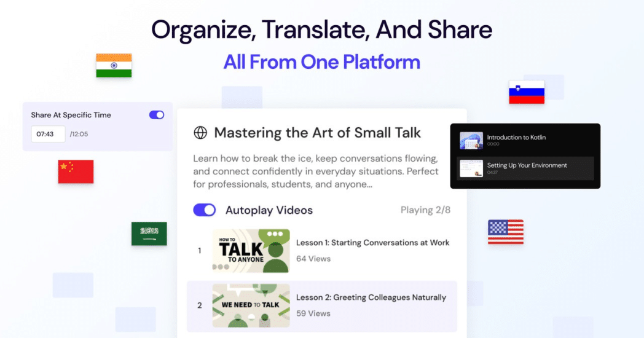The image size is (644, 338).
Task: Open the Introduction to Kotlin video thumbnail
Action: click(471, 141)
